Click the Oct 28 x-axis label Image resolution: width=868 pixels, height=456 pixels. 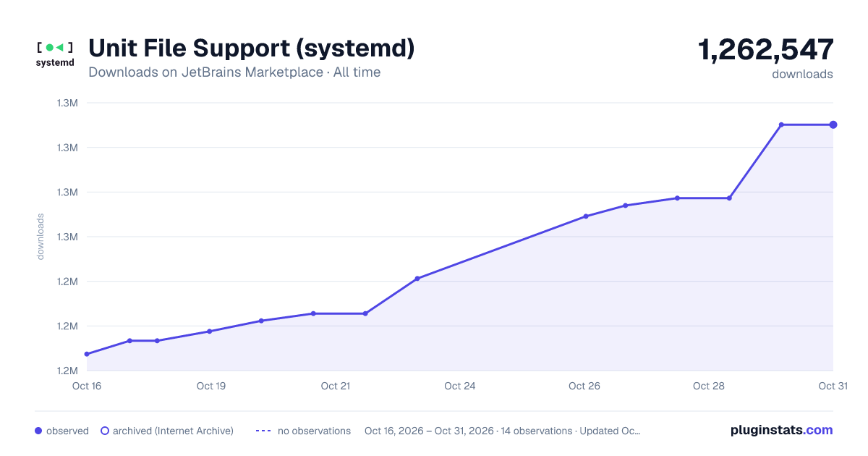pyautogui.click(x=709, y=386)
